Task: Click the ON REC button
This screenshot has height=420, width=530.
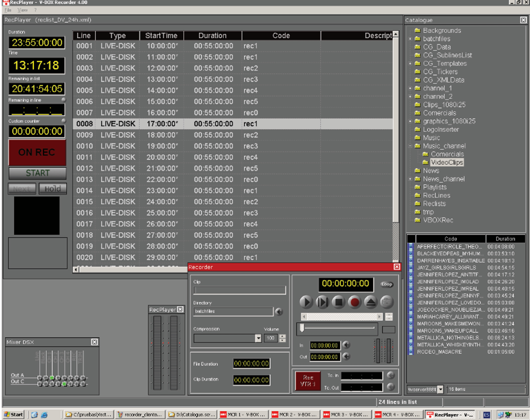Action: 37,152
